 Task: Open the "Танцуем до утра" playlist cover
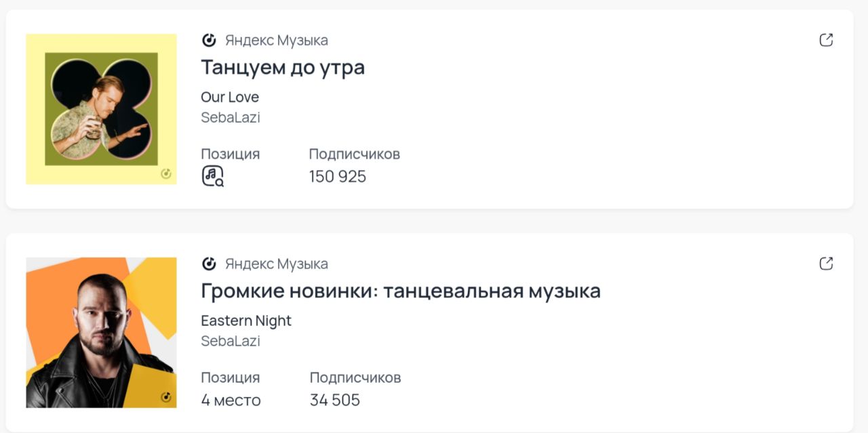[101, 109]
